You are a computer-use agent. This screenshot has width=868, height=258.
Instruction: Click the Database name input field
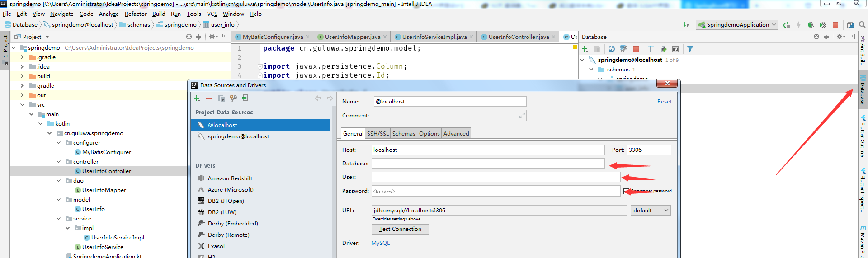(488, 164)
